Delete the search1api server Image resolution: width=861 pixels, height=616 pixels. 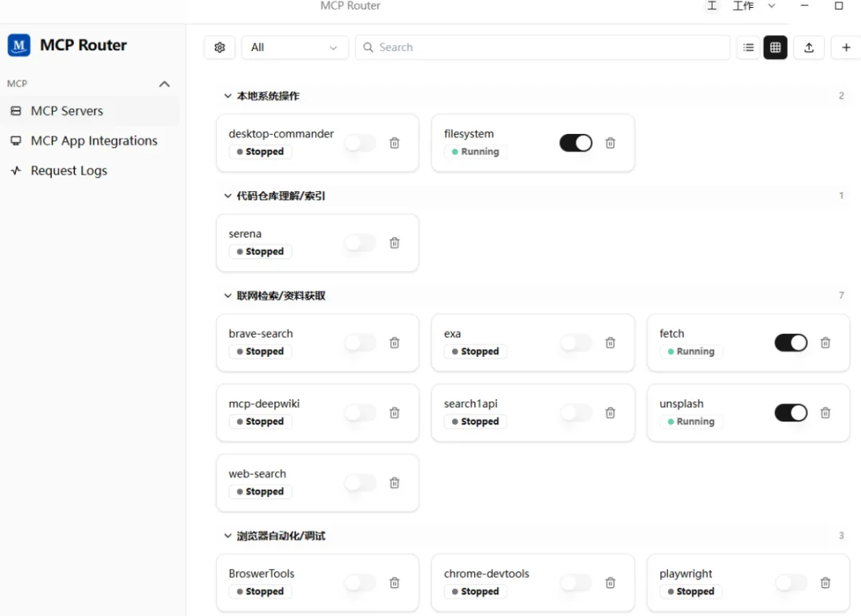point(610,413)
